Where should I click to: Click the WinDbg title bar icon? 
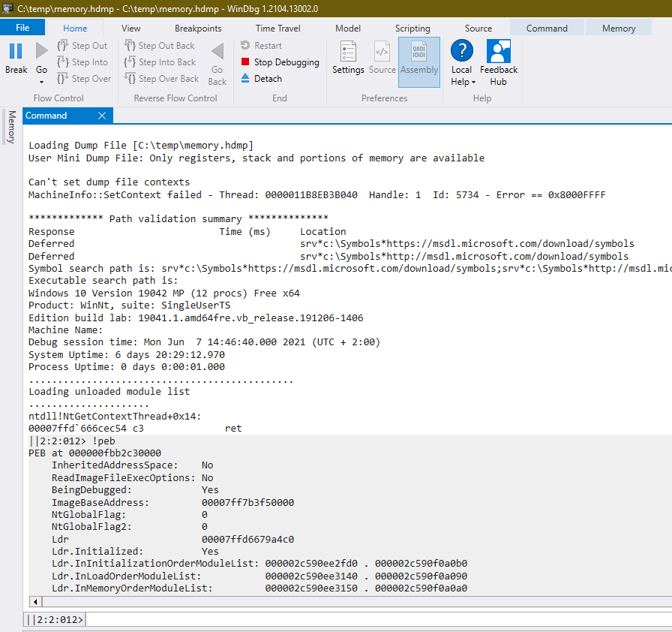point(7,8)
